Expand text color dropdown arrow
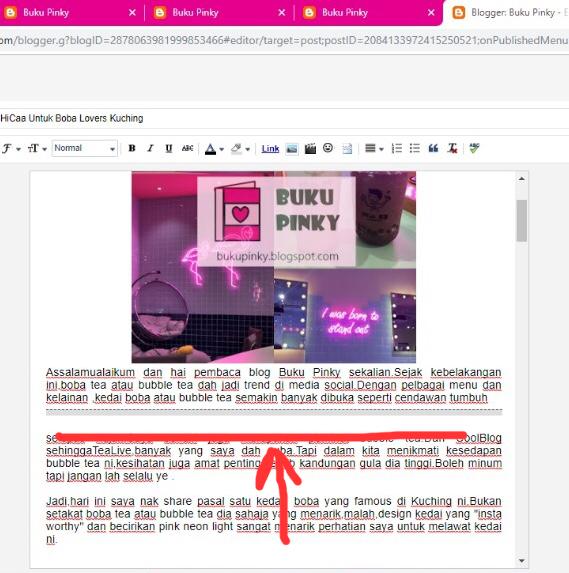569x573 pixels. (x=221, y=149)
